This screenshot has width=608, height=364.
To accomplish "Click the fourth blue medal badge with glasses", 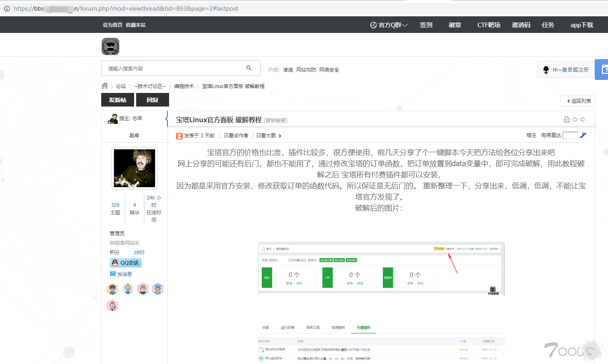I will [158, 289].
